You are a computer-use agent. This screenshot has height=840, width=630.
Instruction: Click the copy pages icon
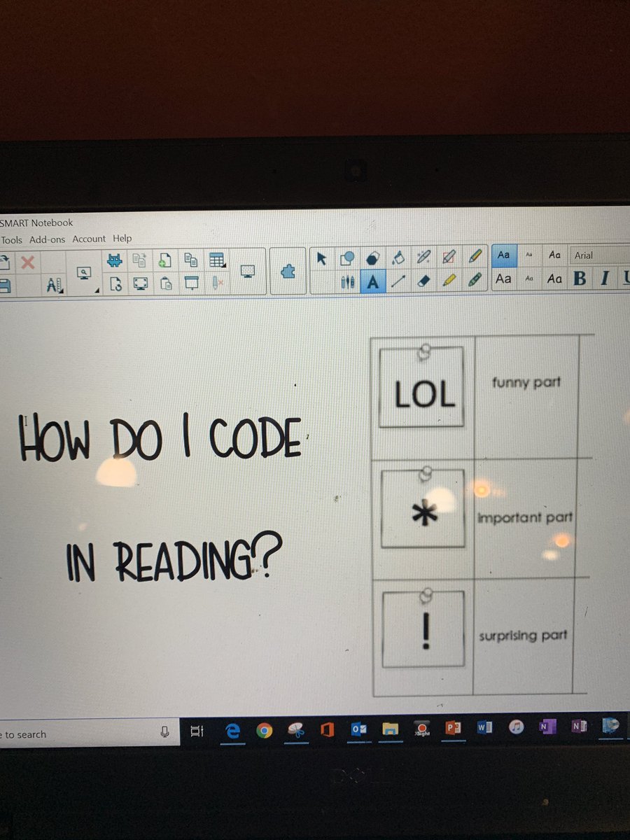(x=190, y=260)
